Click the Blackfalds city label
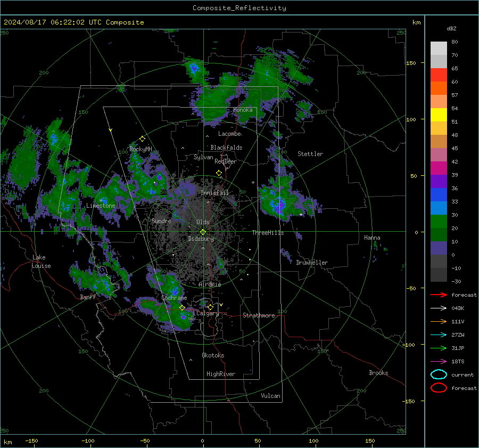 point(226,148)
